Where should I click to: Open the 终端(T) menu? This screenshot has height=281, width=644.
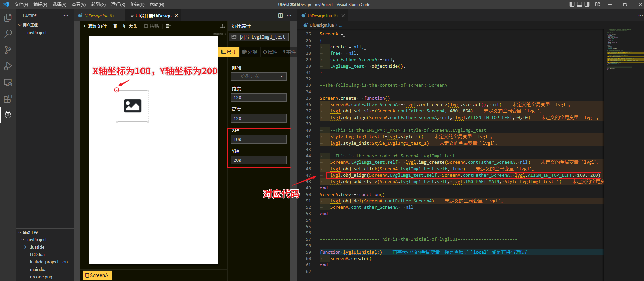point(137,4)
